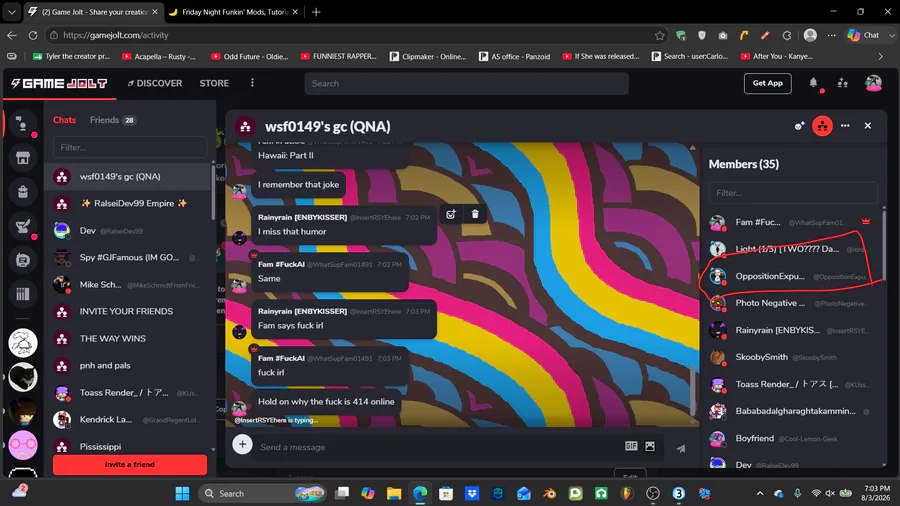Viewport: 900px width, 506px height.
Task: Click the send message arrow
Action: click(681, 448)
